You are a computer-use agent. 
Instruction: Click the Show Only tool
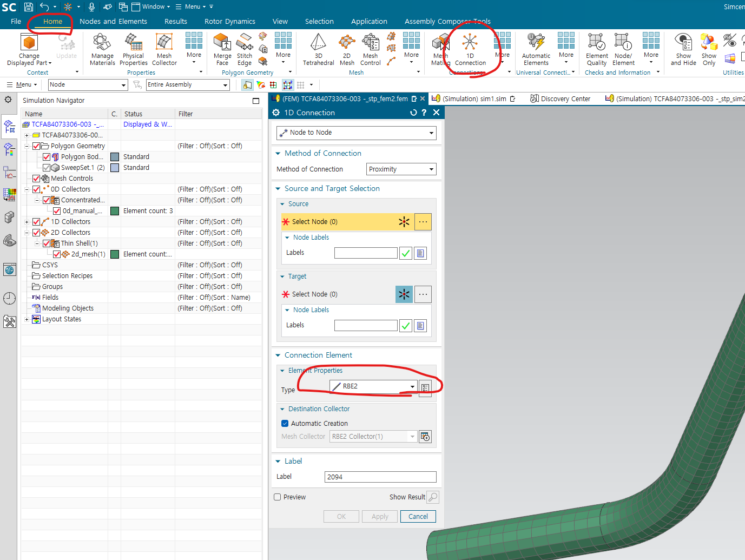coord(709,49)
